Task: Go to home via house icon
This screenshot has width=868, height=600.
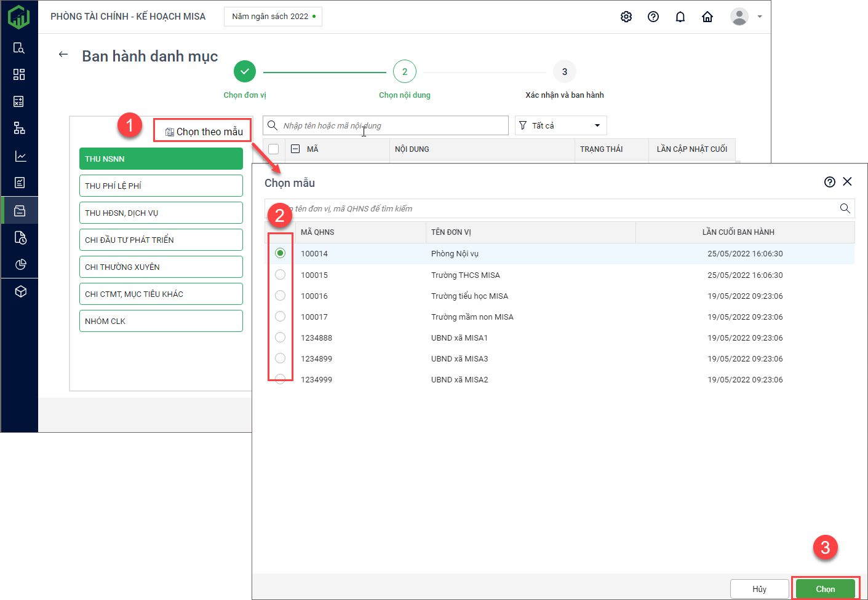Action: [707, 17]
